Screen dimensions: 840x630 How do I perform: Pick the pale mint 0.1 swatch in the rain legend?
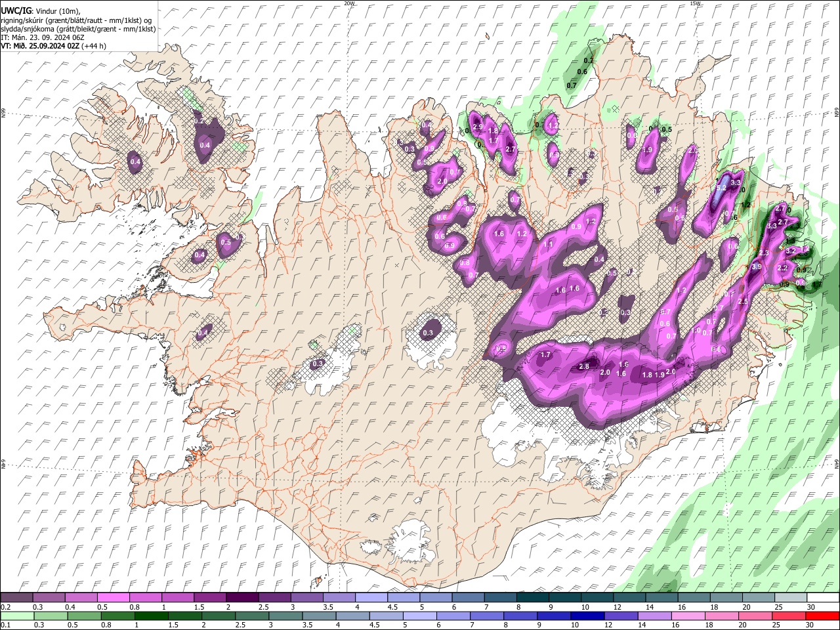(x=16, y=616)
